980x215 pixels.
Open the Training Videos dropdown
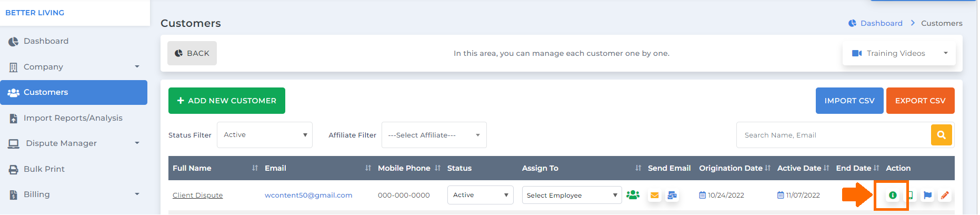[x=899, y=53]
